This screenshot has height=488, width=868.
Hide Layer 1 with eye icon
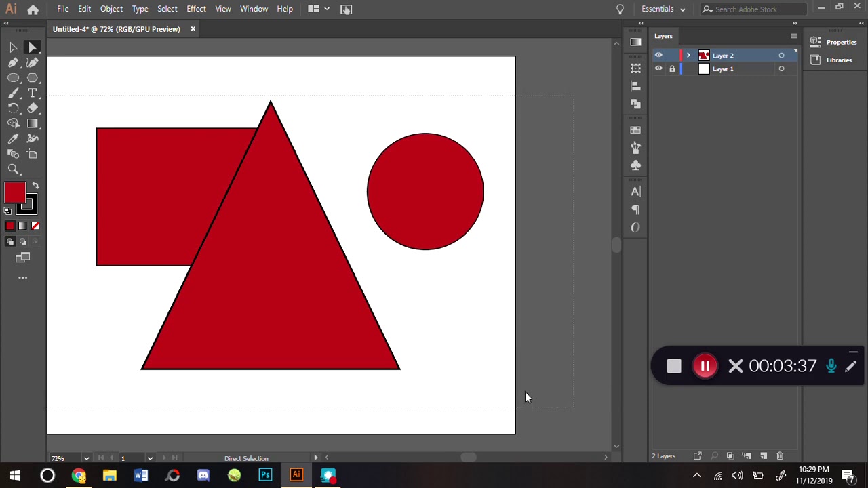[658, 68]
